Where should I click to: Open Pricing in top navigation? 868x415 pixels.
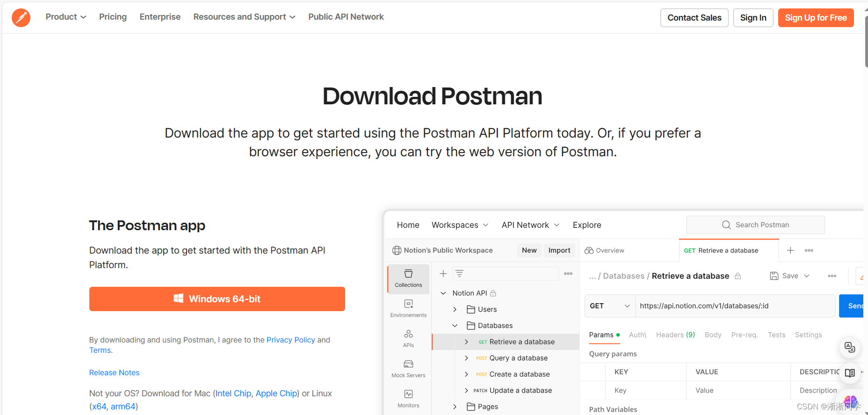[113, 17]
